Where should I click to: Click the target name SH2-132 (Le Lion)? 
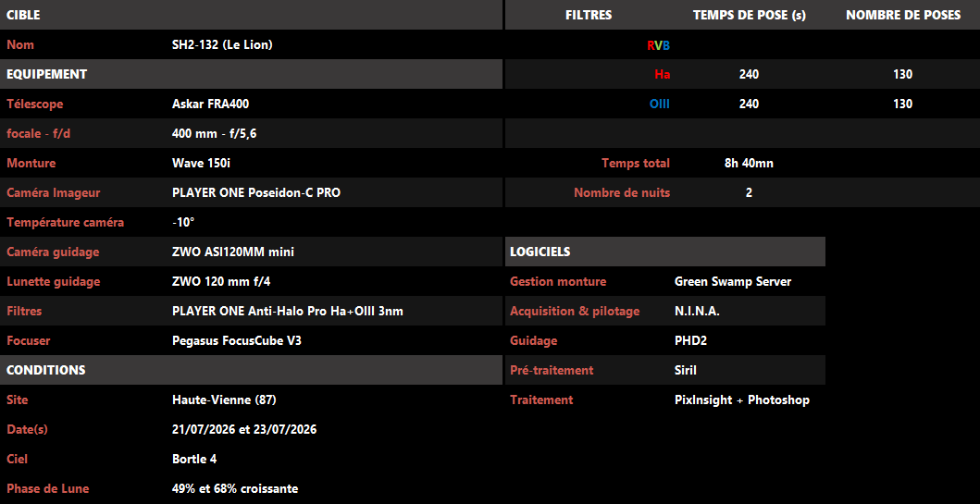pos(222,45)
